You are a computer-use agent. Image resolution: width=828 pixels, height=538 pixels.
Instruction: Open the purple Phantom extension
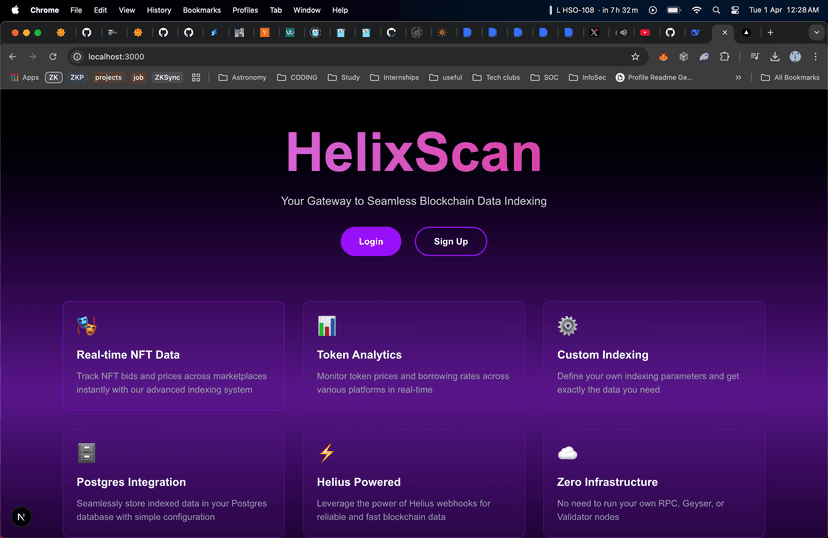pyautogui.click(x=704, y=56)
